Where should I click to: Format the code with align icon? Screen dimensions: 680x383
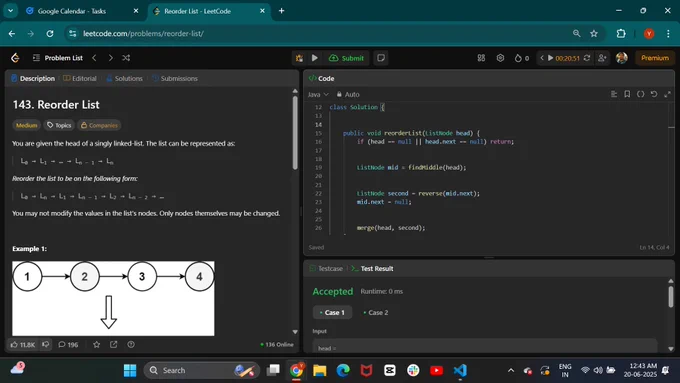(x=614, y=94)
